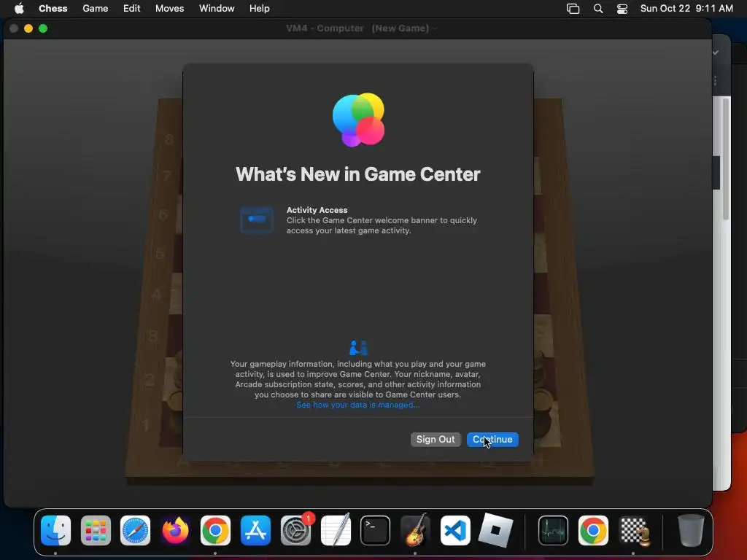Open the Apple menu

[x=19, y=9]
